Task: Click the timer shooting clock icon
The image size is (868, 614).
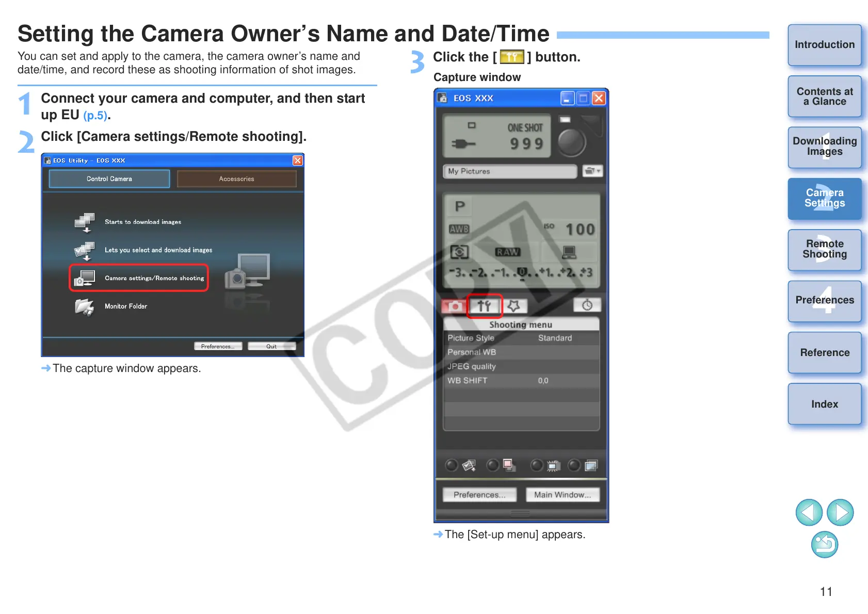Action: 587,305
